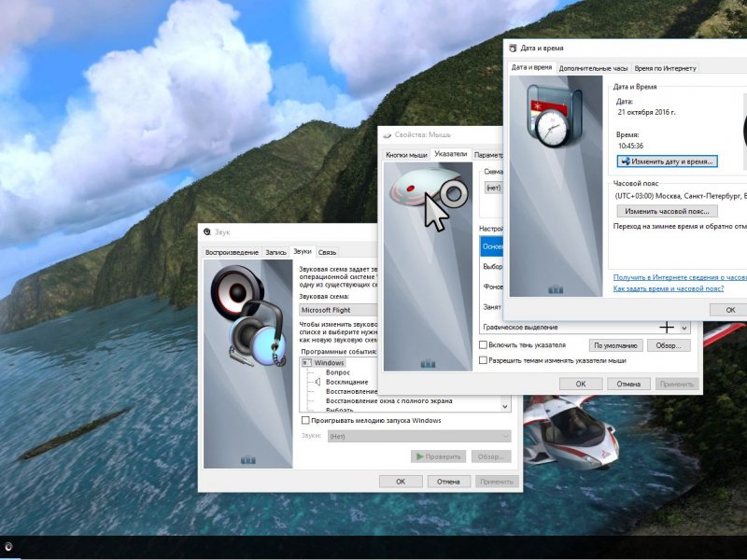Select the Выбор pointer row
747x560 pixels.
pyautogui.click(x=492, y=267)
